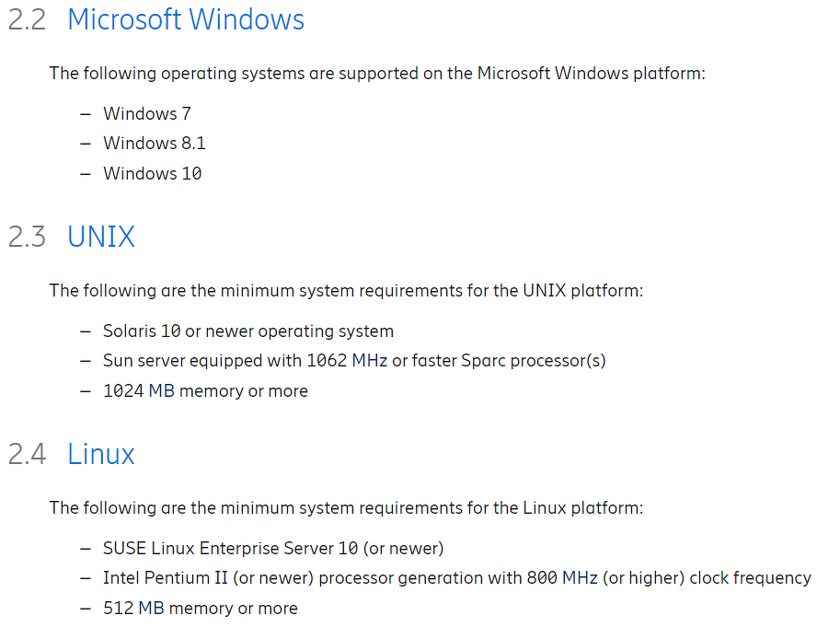Click the dash bullet before SUSE Linux
840x627 pixels.
click(86, 548)
